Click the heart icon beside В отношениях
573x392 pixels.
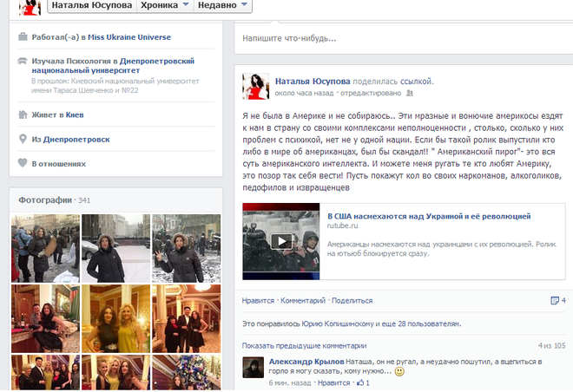tap(23, 163)
